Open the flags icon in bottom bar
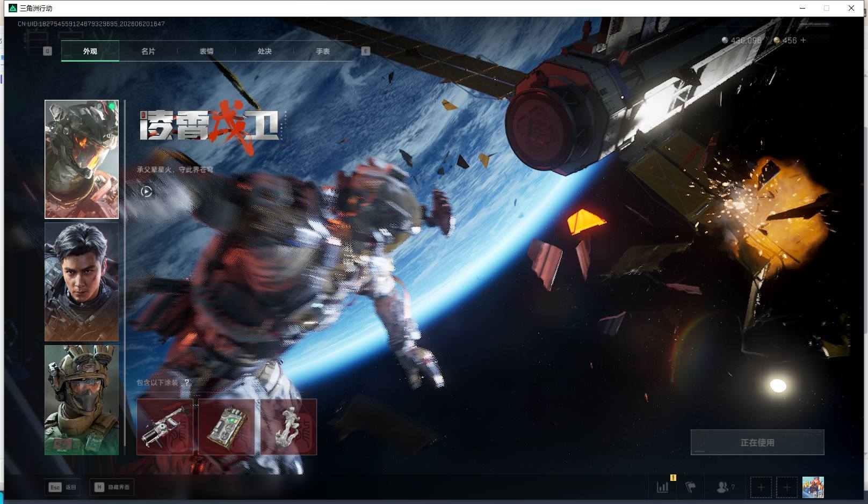Viewport: 868px width, 504px height. click(691, 487)
